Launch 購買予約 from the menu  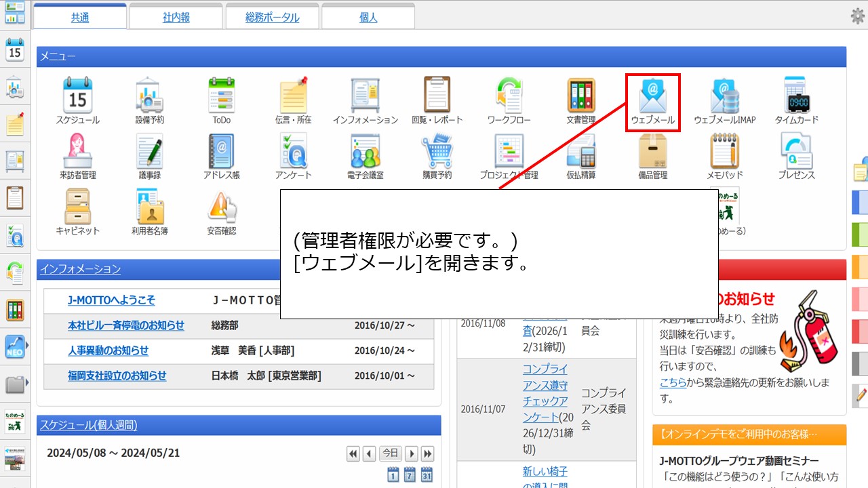437,157
